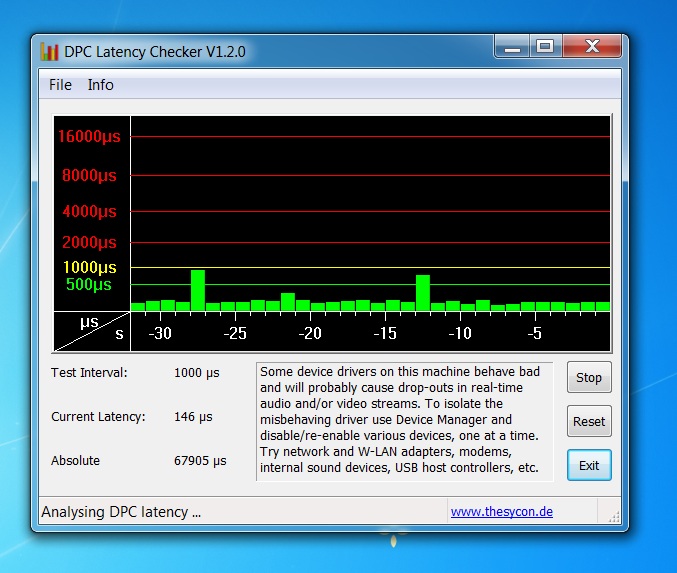Image resolution: width=677 pixels, height=573 pixels.
Task: Click the Analysing DPC latency status text
Action: (x=121, y=512)
